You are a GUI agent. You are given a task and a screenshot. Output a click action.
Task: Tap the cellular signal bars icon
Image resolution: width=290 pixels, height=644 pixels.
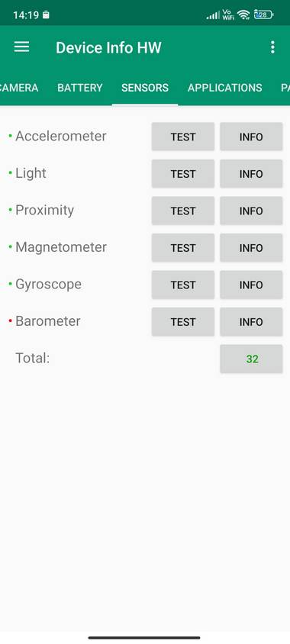coord(213,15)
